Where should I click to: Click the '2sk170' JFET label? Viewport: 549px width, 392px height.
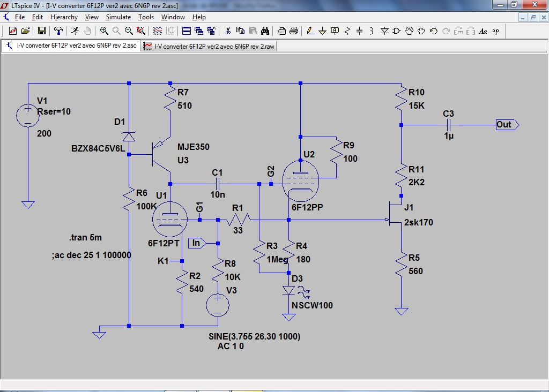pyautogui.click(x=418, y=222)
